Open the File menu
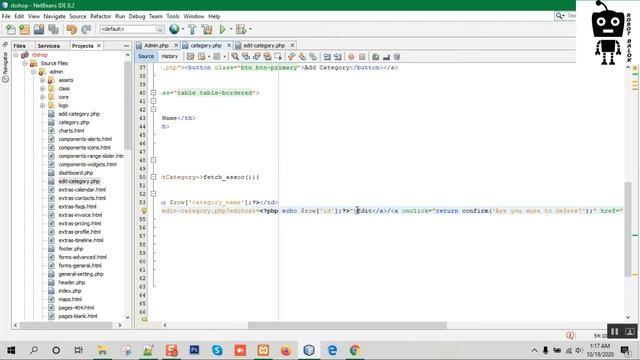Screen dimensions: 640x360 (x=6, y=16)
